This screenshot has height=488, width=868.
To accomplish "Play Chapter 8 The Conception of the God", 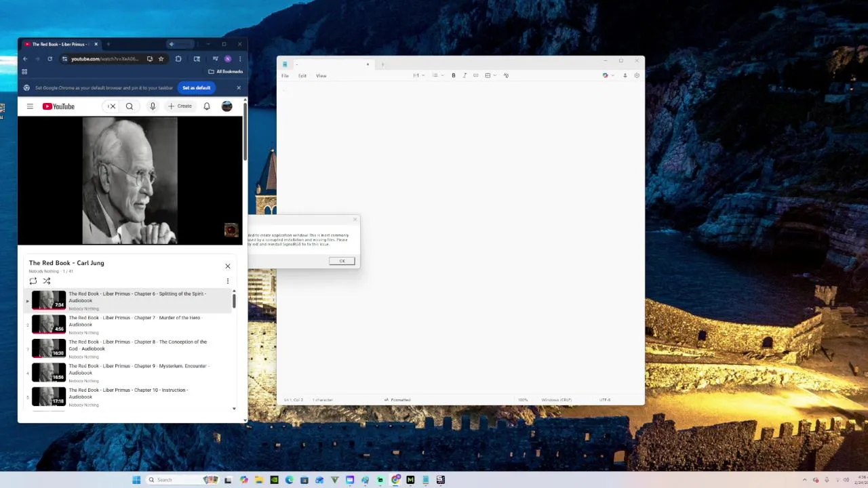I will pyautogui.click(x=129, y=348).
